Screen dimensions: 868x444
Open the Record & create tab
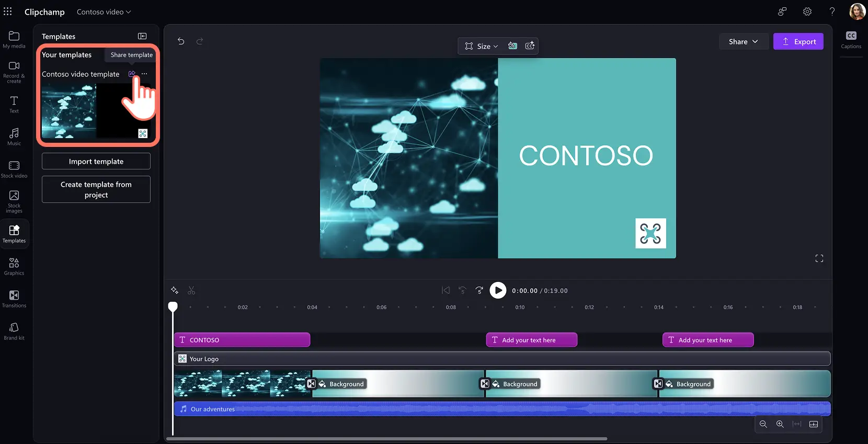14,72
